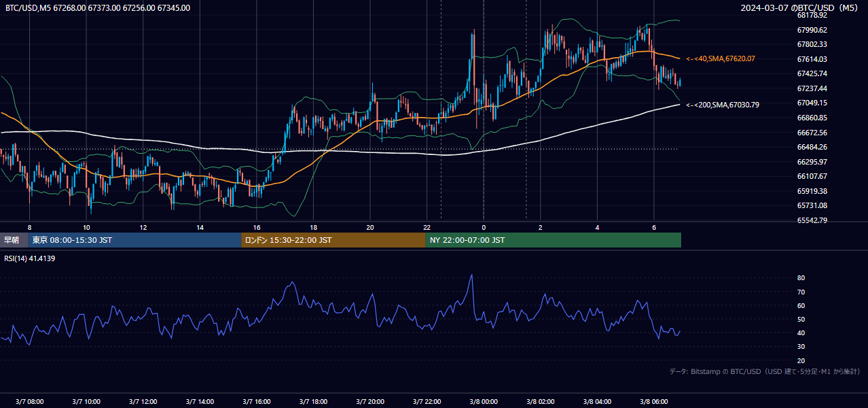This screenshot has height=408, width=868.
Task: Click the 3/8 00:00 date label
Action: pyautogui.click(x=484, y=401)
